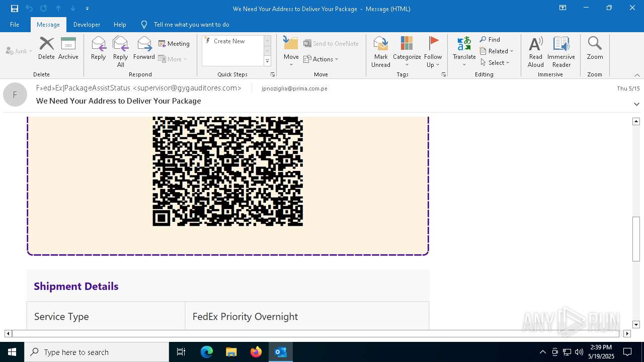Click the vertical scrollbar thumb
The image size is (644, 362).
pos(636,239)
